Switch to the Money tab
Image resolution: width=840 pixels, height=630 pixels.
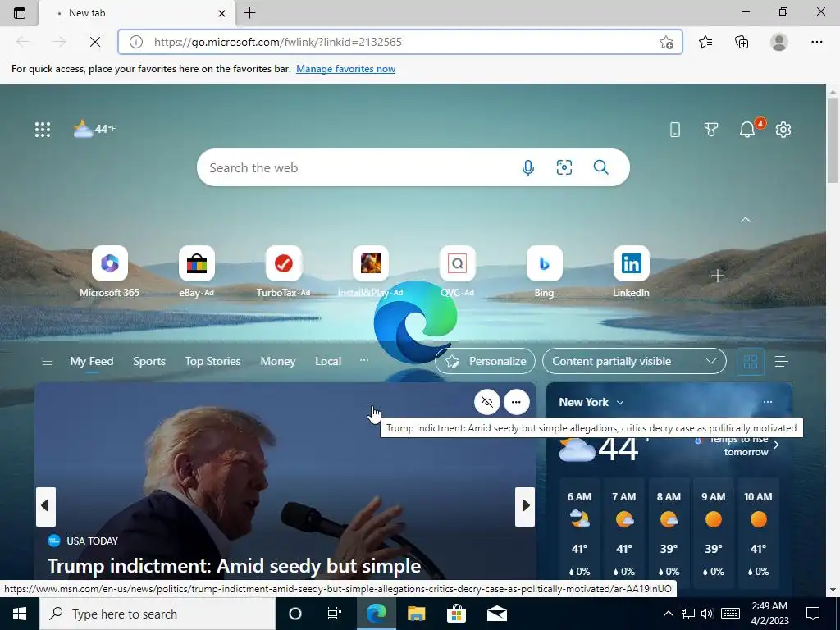(x=277, y=361)
